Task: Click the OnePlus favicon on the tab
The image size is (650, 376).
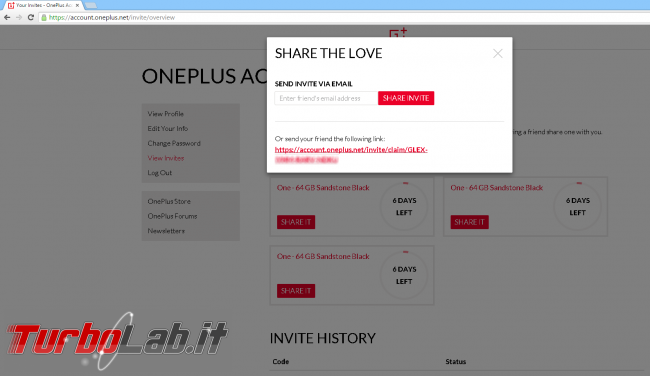Action: coord(11,5)
